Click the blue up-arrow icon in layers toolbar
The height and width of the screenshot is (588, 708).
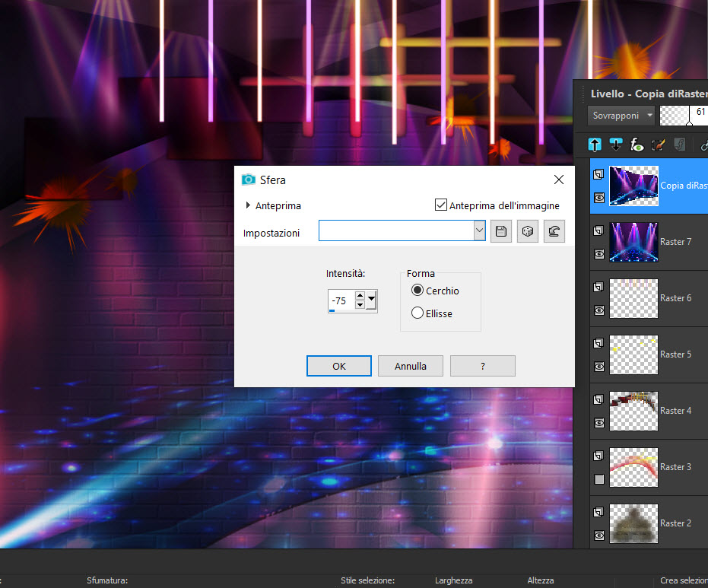(x=595, y=145)
